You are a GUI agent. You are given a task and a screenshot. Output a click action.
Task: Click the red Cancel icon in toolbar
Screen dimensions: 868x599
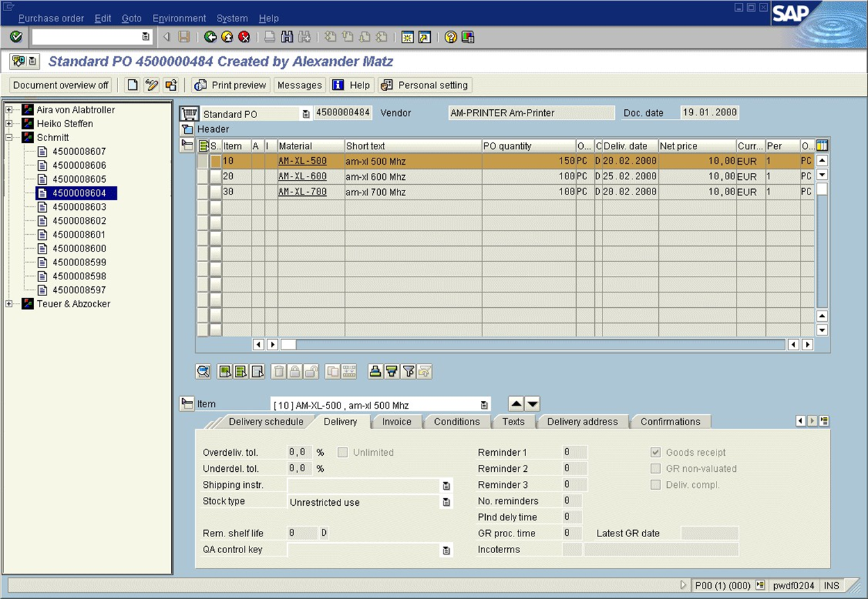pos(244,37)
